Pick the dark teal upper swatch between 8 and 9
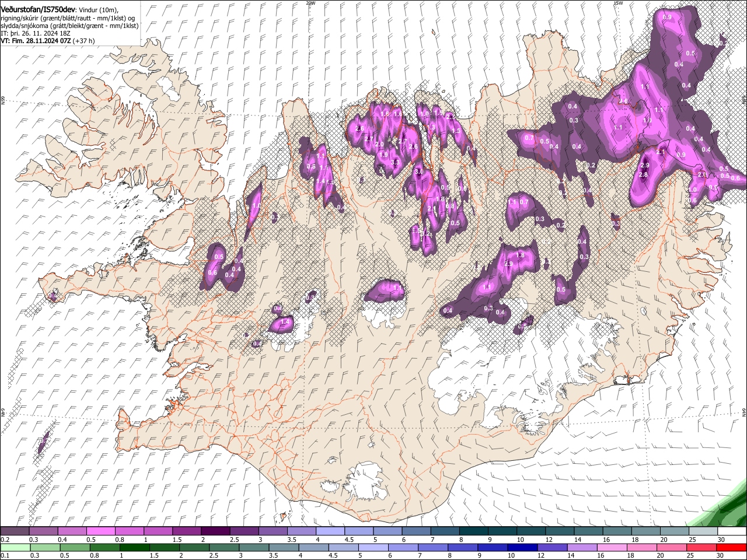The image size is (747, 560). coord(473,531)
